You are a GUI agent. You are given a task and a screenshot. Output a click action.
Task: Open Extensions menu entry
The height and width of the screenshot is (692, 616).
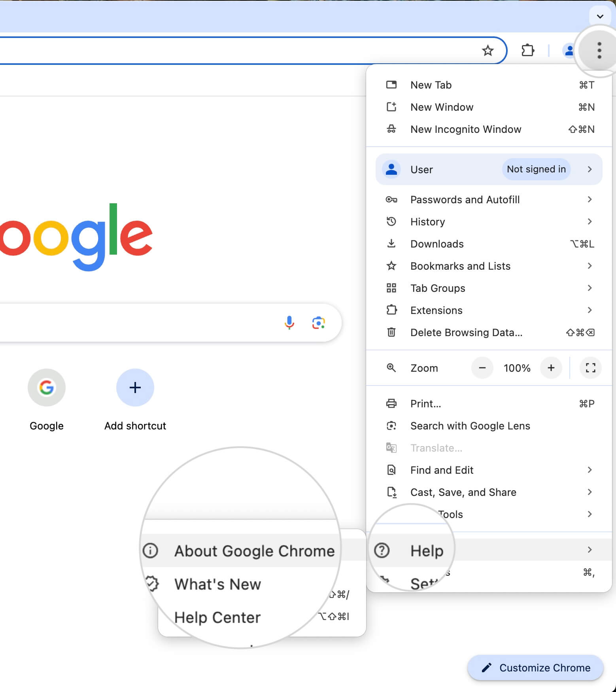(x=489, y=310)
